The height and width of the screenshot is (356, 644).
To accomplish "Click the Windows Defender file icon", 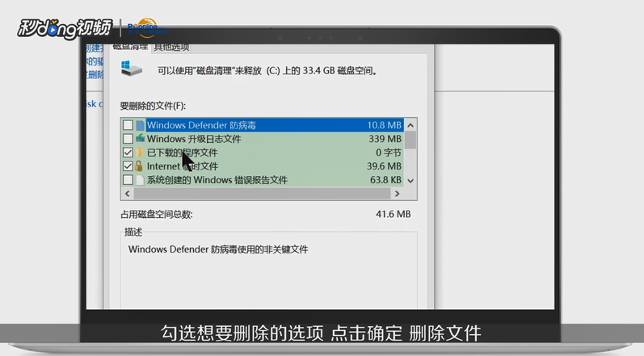I will pos(140,125).
